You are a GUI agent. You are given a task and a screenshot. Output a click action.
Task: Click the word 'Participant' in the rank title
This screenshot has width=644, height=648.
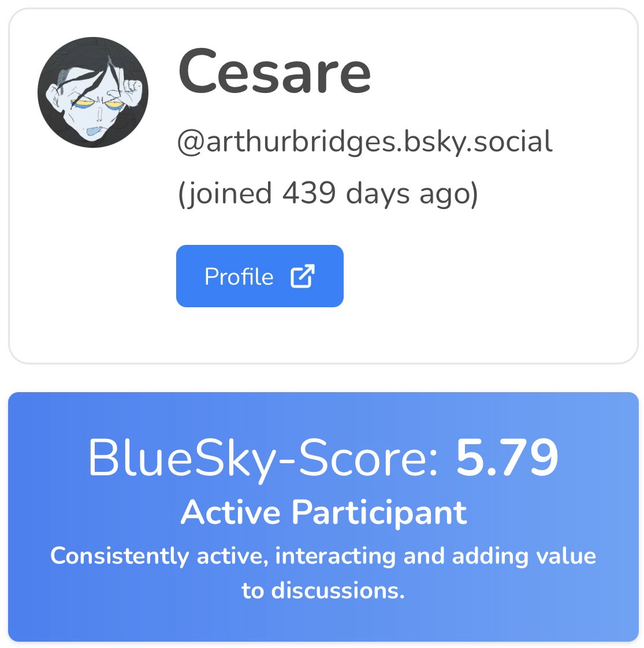[378, 512]
